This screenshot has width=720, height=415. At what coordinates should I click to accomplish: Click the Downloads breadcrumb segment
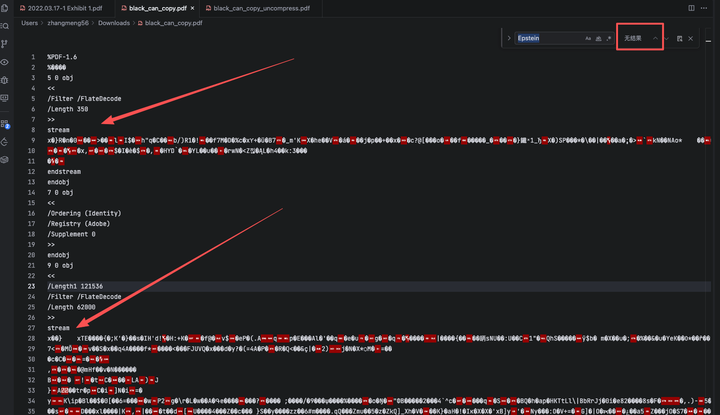point(113,21)
